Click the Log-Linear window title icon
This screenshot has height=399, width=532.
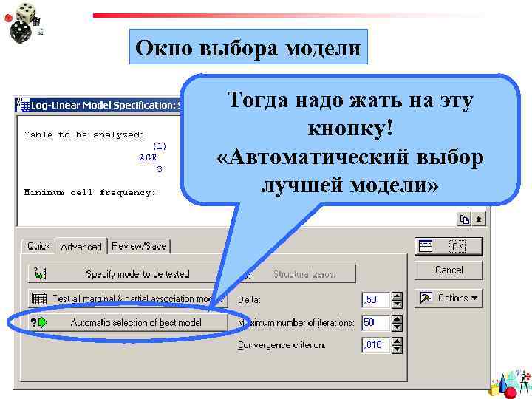coord(23,105)
